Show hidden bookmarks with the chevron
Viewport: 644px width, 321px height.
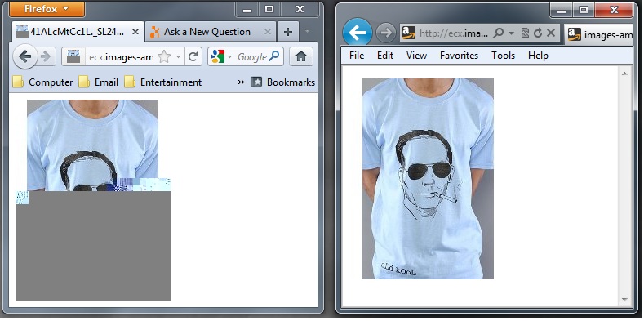241,82
